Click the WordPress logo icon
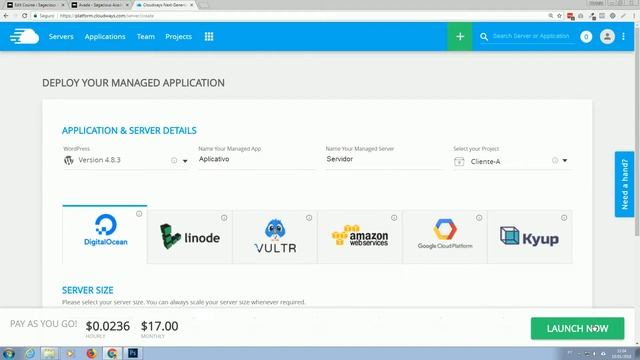640x360 pixels. [x=69, y=160]
